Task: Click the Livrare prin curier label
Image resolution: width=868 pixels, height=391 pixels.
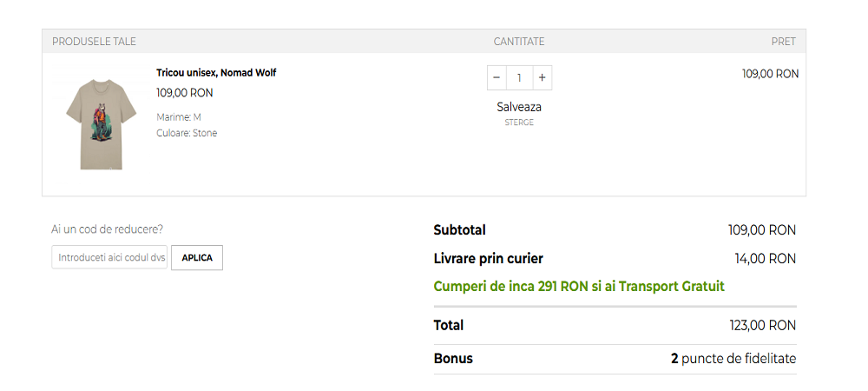Action: [488, 259]
